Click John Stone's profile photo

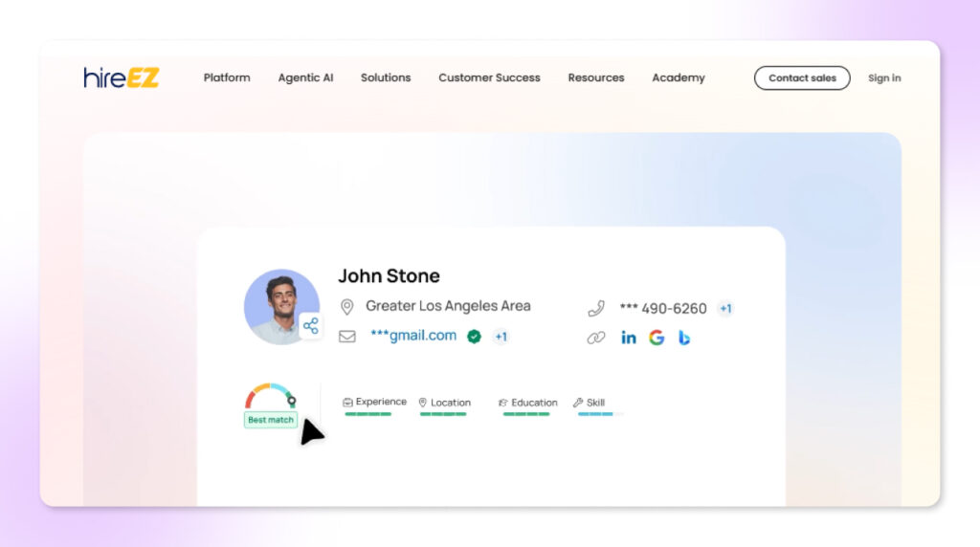point(278,304)
